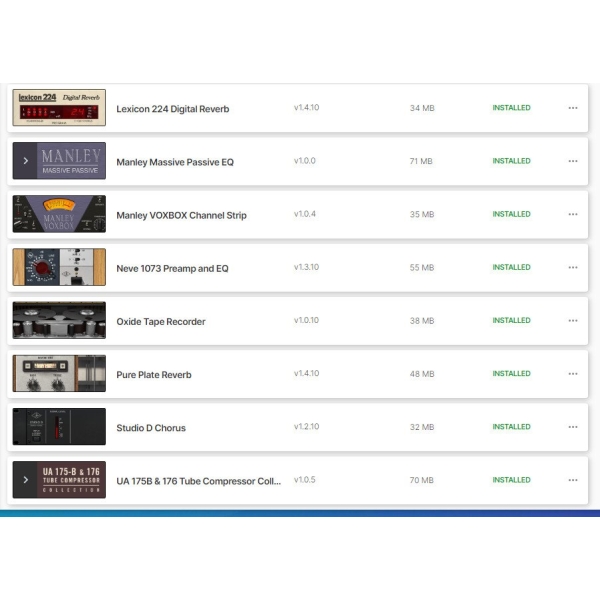The height and width of the screenshot is (600, 600).
Task: Click the Pure Plate Reverb thumbnail
Action: (59, 373)
